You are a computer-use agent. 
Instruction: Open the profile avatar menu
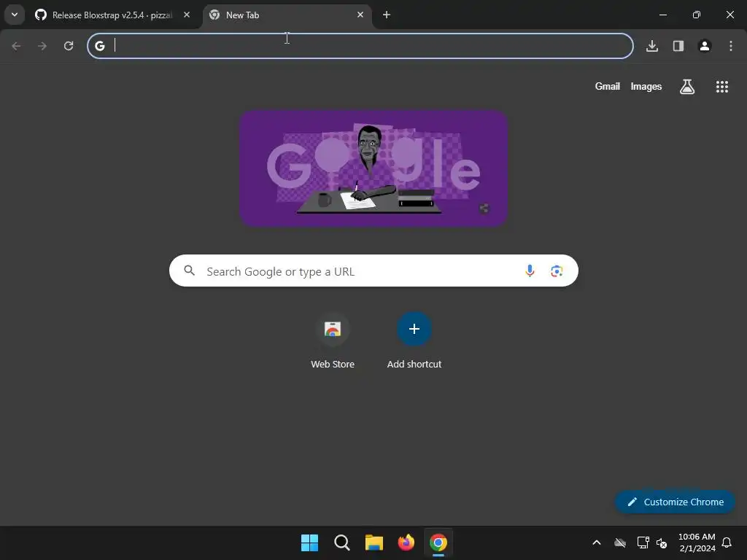click(x=705, y=46)
